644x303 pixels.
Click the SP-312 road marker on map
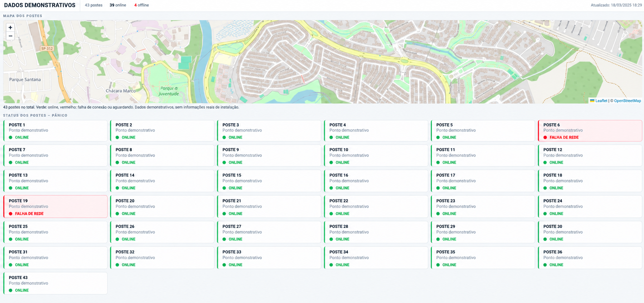point(47,49)
